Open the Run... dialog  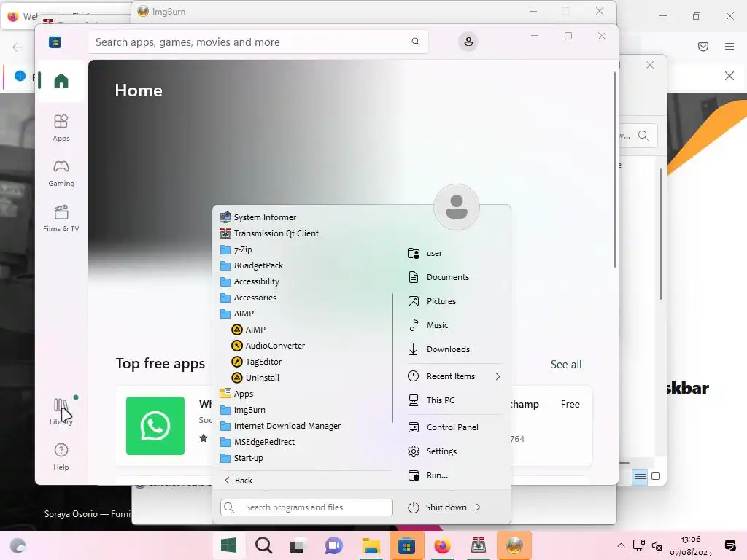click(427, 475)
